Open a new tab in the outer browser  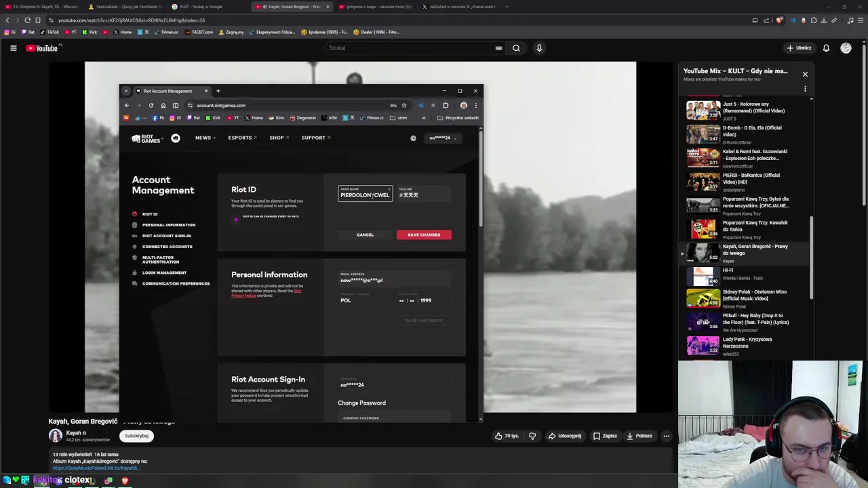tap(507, 7)
